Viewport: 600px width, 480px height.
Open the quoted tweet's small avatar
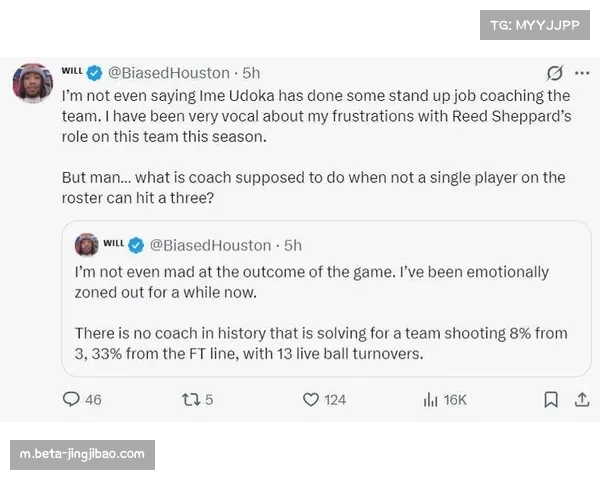(x=87, y=245)
